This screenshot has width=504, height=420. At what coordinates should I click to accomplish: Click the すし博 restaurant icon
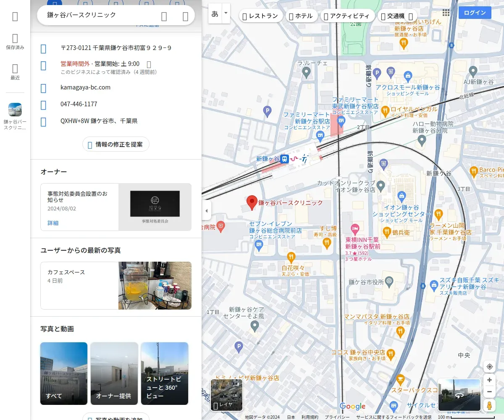[326, 243]
